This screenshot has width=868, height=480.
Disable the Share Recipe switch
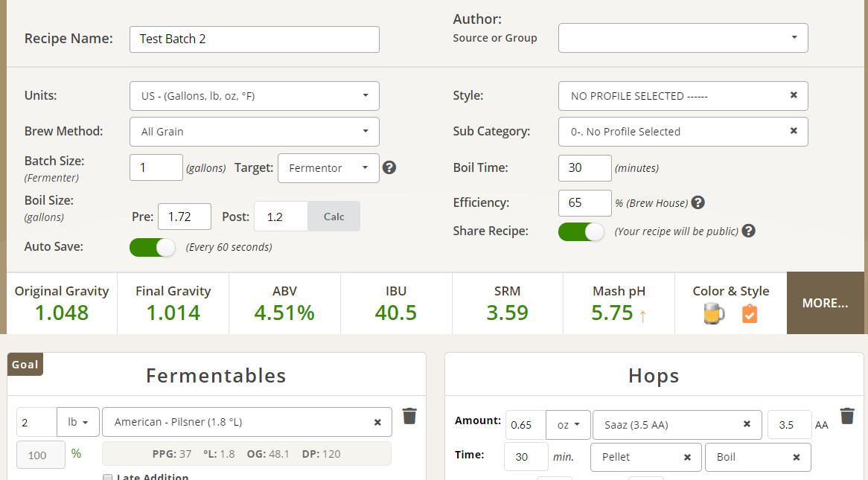[x=581, y=231]
